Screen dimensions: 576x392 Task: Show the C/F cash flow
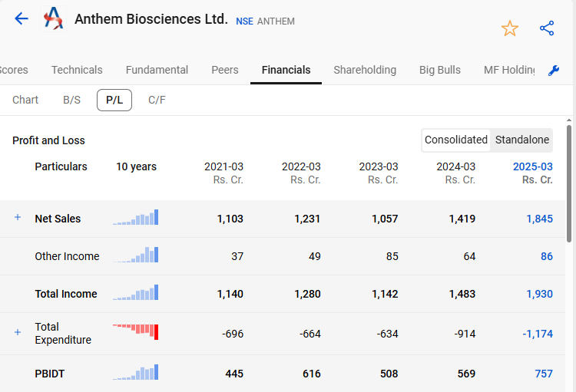click(157, 100)
